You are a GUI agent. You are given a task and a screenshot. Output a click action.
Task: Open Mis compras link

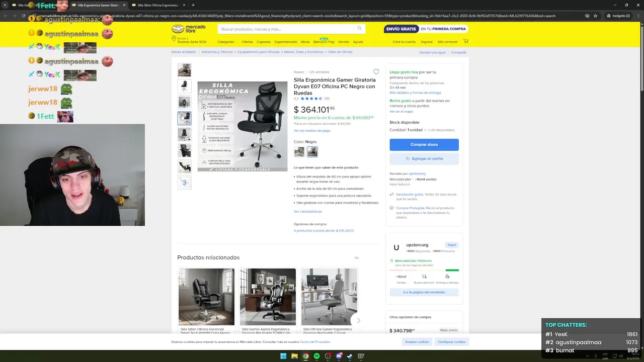448,42
